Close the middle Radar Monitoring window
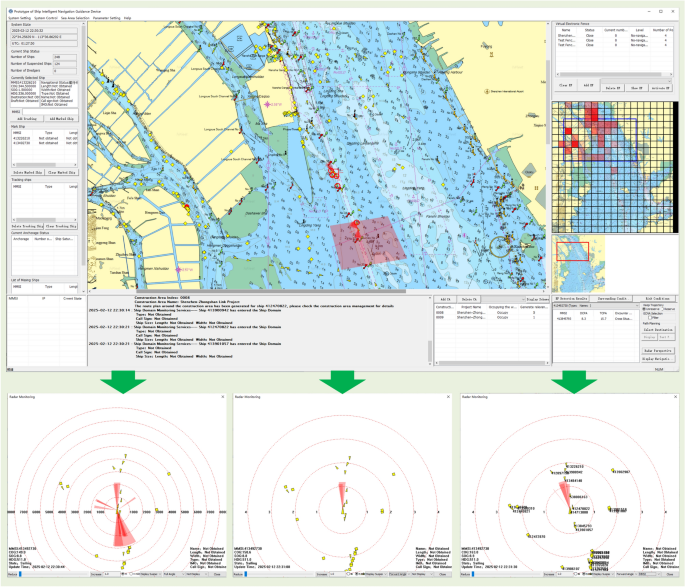The width and height of the screenshot is (685, 587). (x=448, y=398)
